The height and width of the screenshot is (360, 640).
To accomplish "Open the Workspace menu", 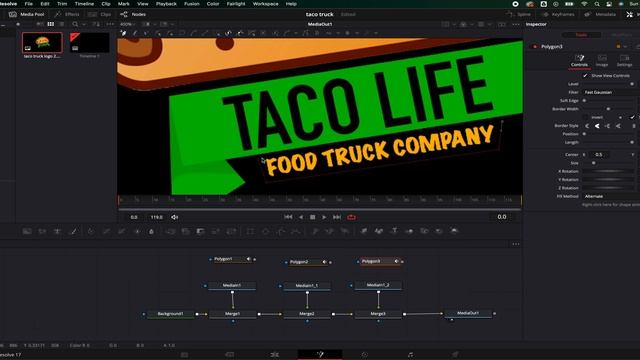I will pos(265,4).
